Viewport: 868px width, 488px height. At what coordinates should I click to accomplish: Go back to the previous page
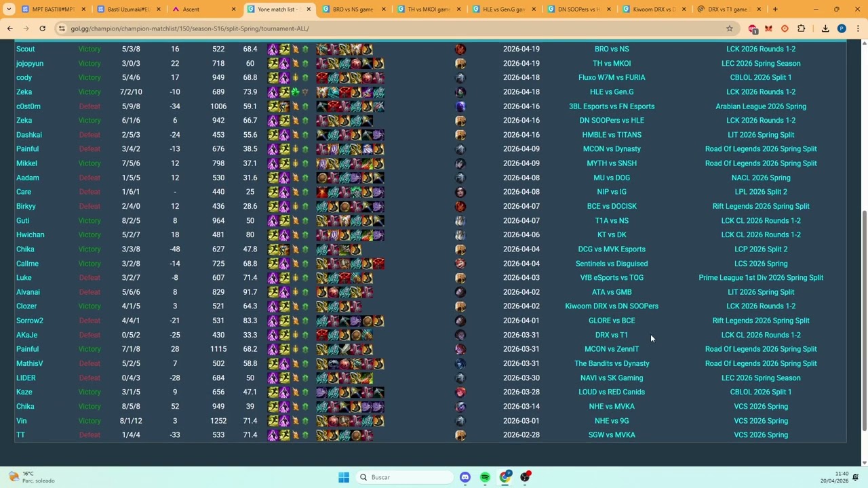pyautogui.click(x=10, y=28)
